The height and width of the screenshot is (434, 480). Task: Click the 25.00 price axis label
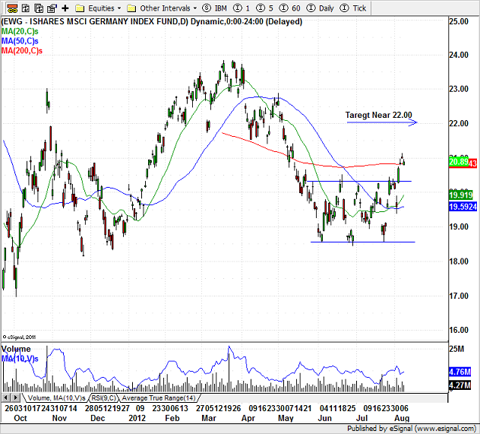pyautogui.click(x=459, y=22)
